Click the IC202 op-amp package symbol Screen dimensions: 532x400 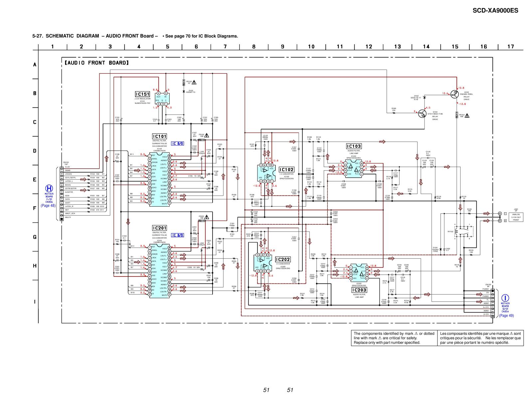click(x=263, y=263)
